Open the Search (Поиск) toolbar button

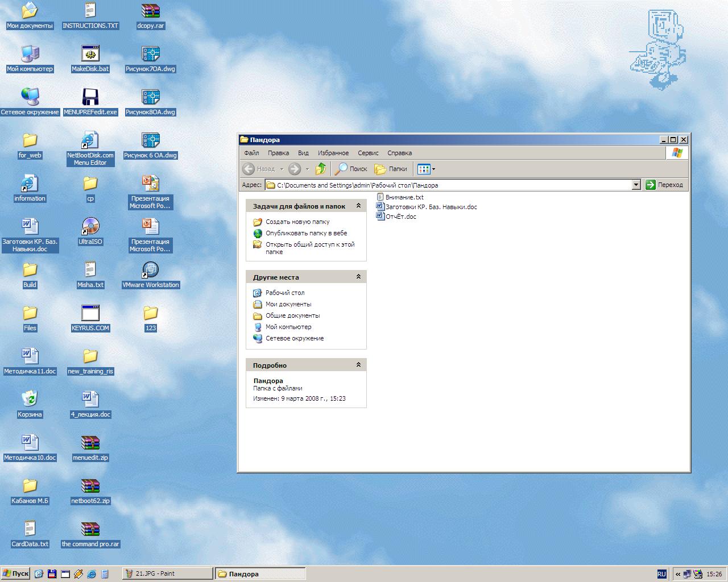351,169
